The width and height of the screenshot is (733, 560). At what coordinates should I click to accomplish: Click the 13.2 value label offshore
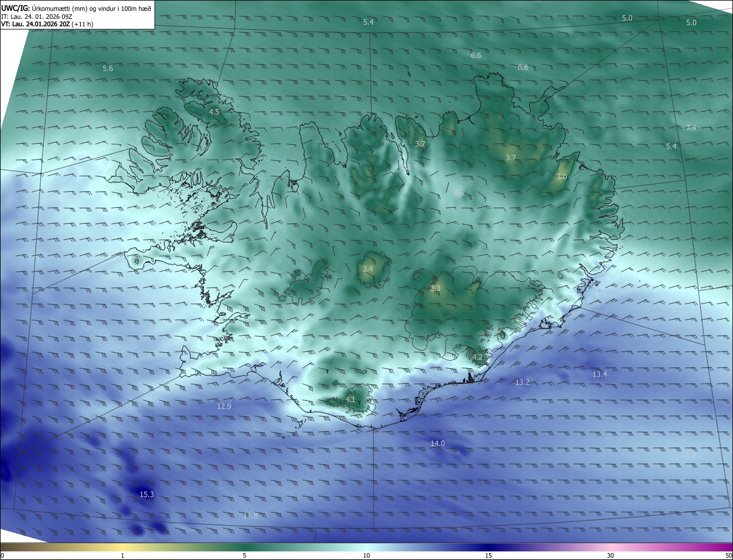click(522, 382)
